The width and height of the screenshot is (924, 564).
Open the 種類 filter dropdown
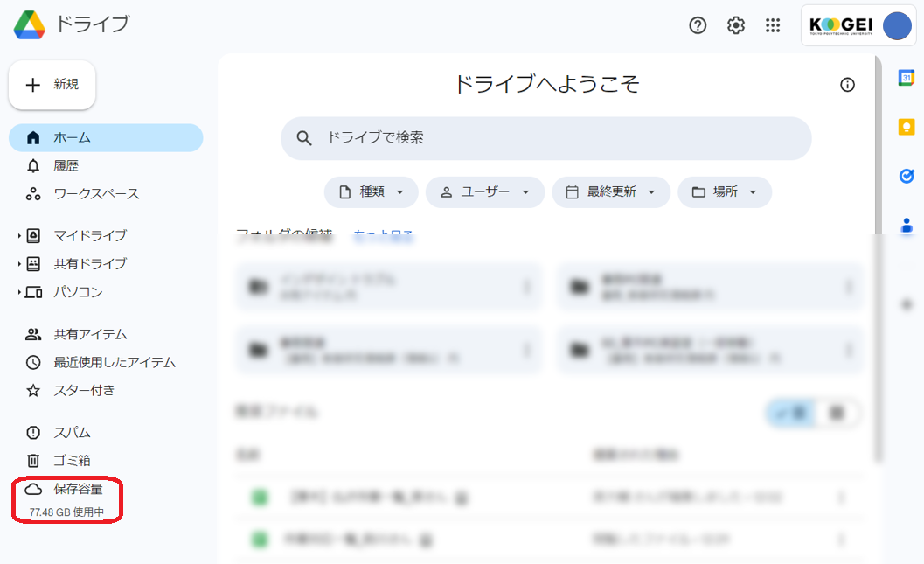pos(372,192)
